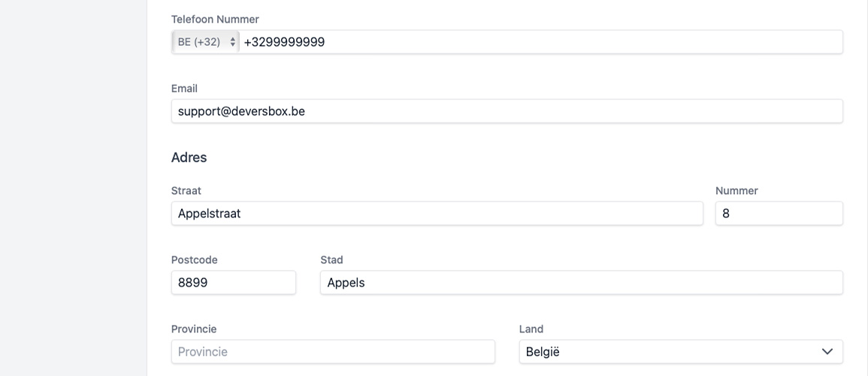Click the Postcode field showing 8899

coord(233,283)
